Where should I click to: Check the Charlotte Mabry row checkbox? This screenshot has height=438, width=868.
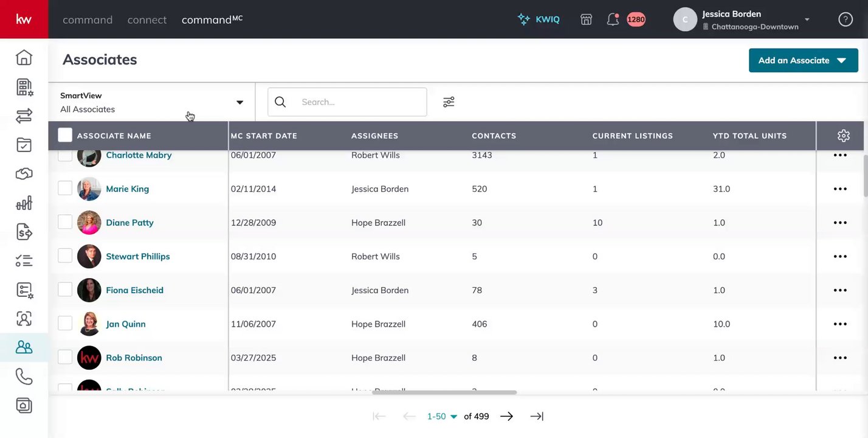65,155
